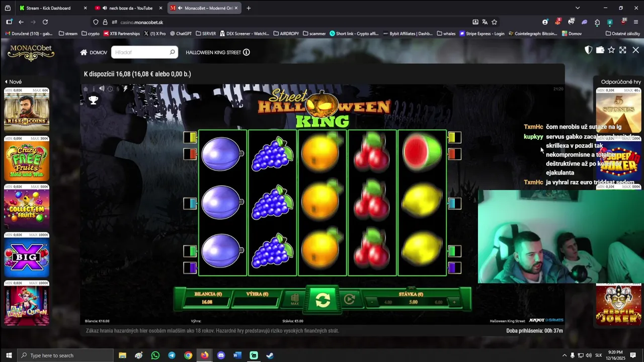Open the game history clock icon
The height and width of the screenshot is (362, 644).
(x=110, y=89)
